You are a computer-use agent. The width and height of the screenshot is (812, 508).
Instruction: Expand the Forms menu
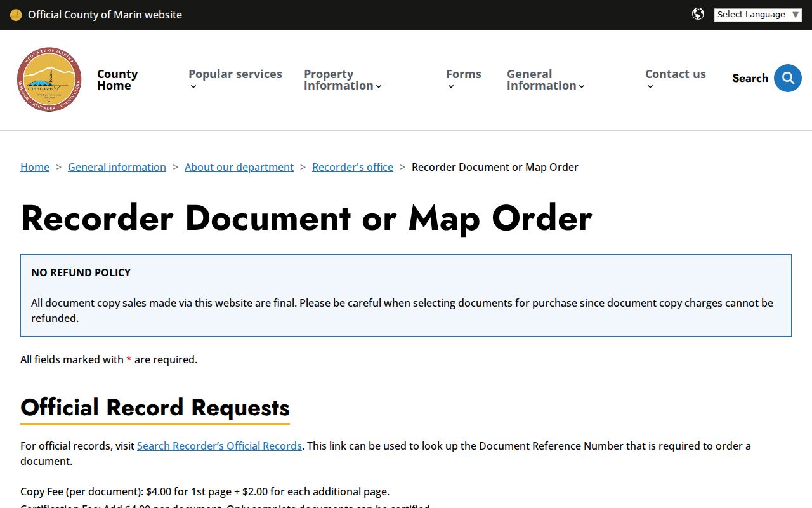[x=464, y=79]
